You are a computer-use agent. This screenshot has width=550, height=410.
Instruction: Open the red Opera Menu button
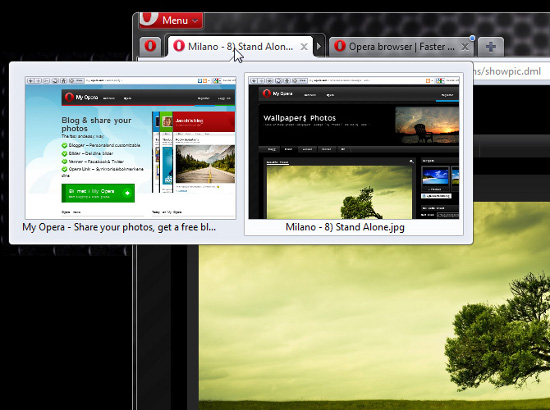point(171,20)
